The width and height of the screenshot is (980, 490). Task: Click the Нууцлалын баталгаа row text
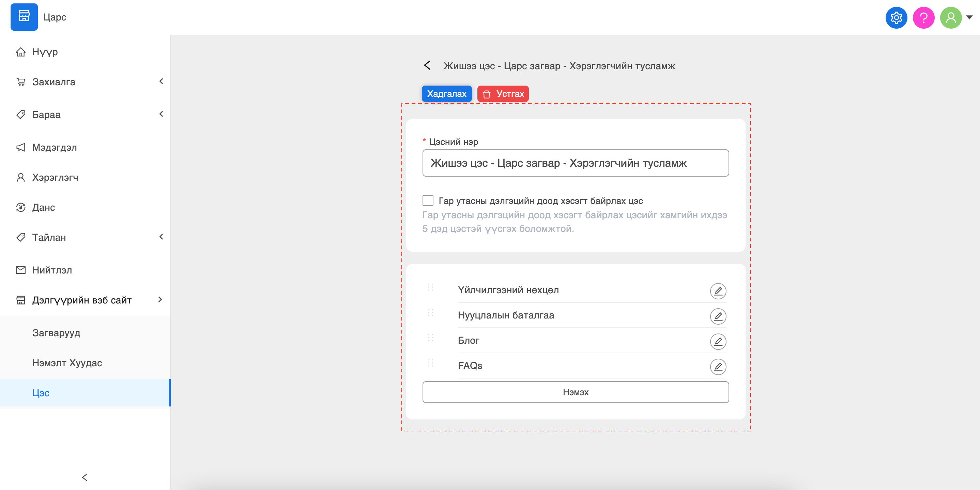(x=506, y=315)
